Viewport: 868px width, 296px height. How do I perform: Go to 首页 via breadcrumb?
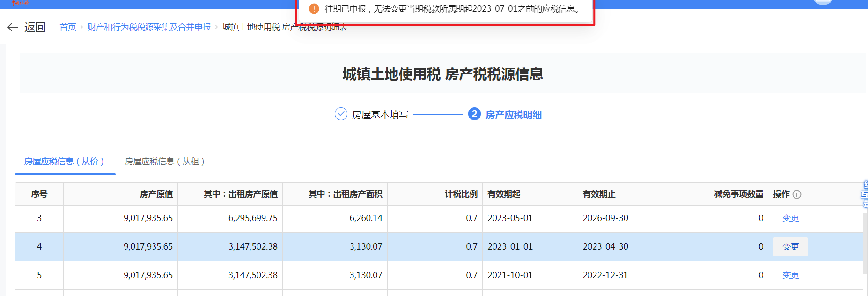click(68, 27)
